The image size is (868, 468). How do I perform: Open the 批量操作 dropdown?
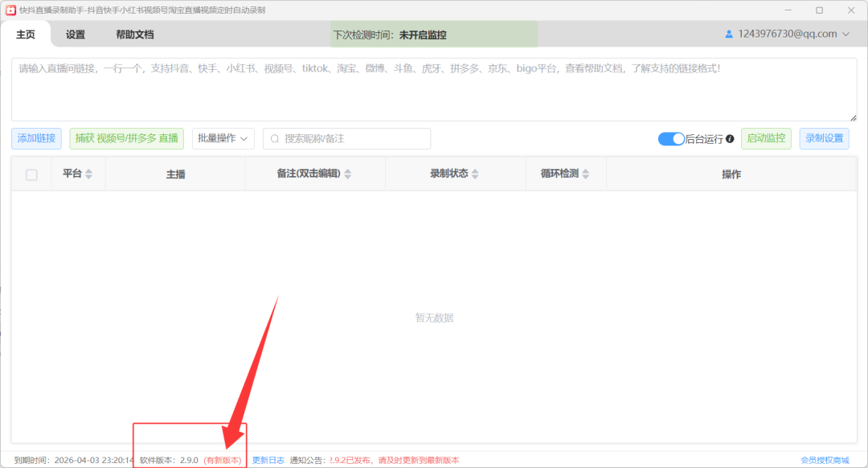click(223, 138)
